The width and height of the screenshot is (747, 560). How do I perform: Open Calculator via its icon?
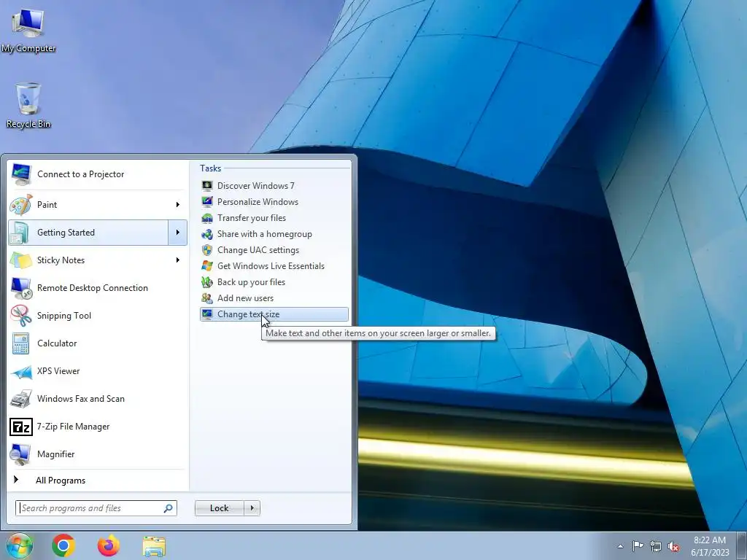[x=21, y=343]
